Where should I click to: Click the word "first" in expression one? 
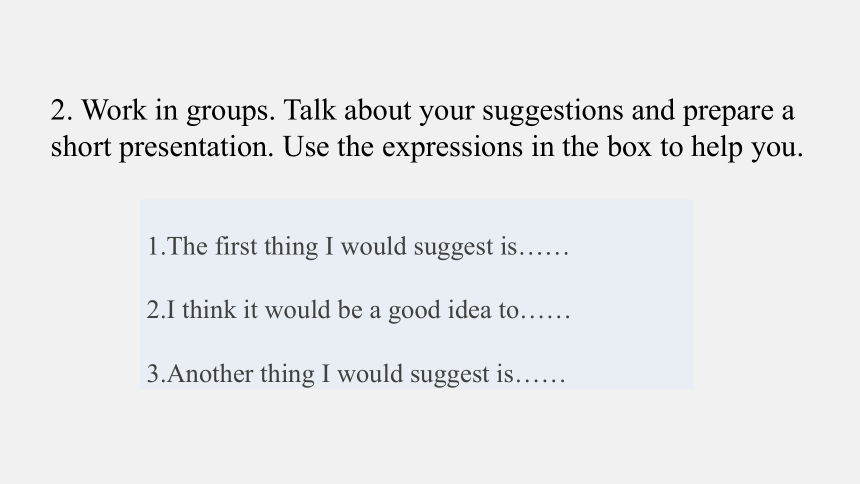pos(236,246)
